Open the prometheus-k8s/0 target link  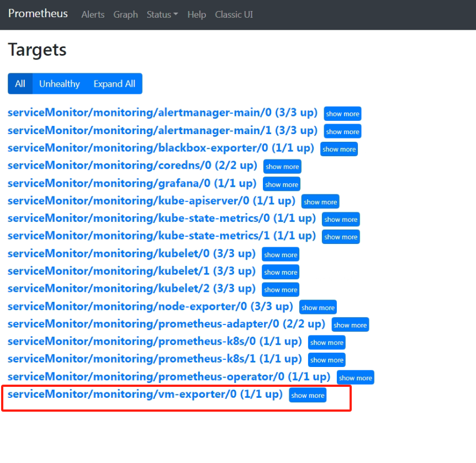coord(155,342)
